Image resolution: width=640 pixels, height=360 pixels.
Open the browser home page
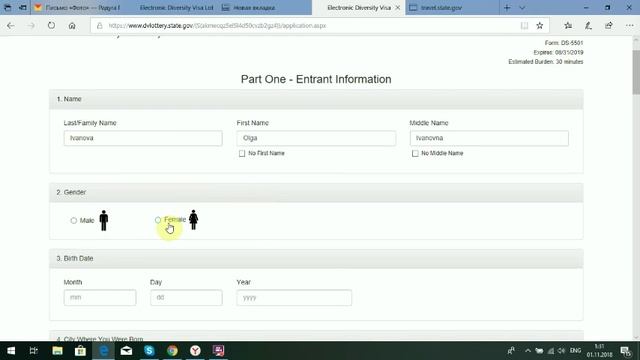coord(72,25)
